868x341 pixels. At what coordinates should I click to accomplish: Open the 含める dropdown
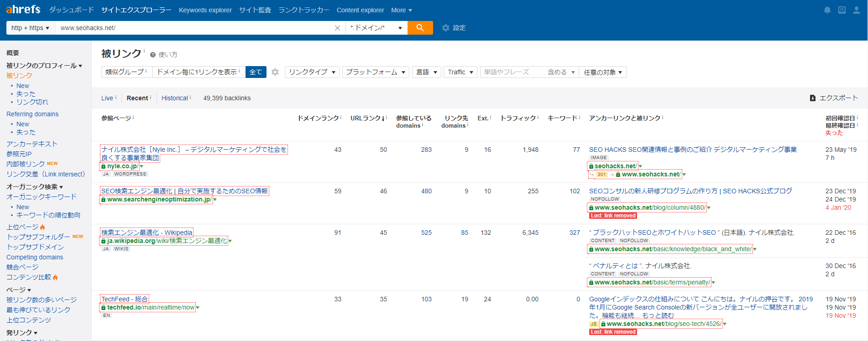click(561, 72)
